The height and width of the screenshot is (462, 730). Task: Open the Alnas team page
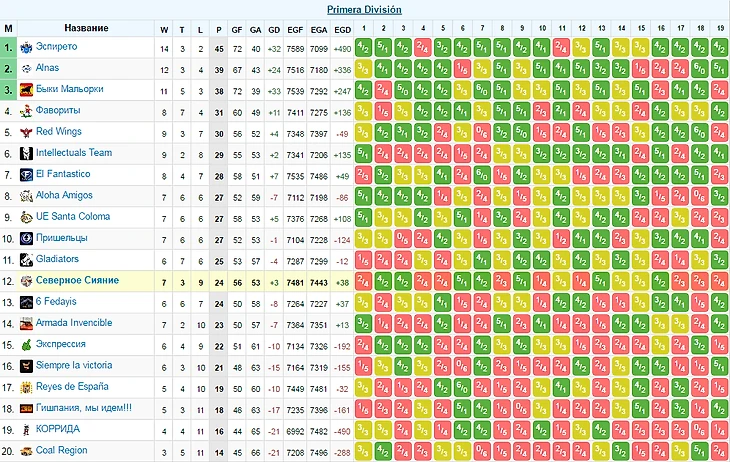[x=47, y=68]
